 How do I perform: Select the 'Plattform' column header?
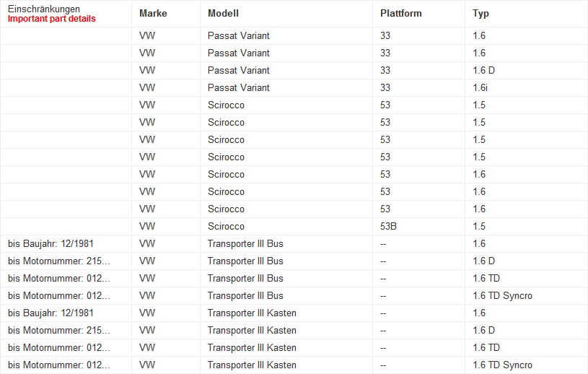[x=401, y=14]
